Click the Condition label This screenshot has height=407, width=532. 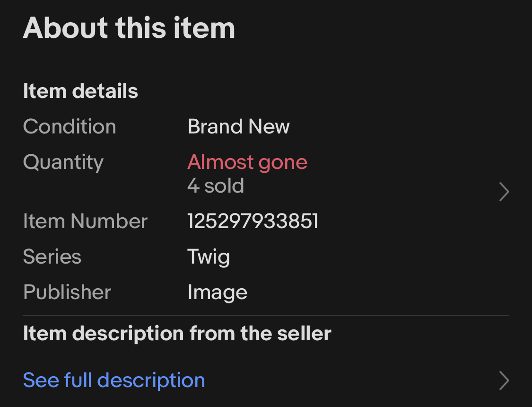pos(70,127)
